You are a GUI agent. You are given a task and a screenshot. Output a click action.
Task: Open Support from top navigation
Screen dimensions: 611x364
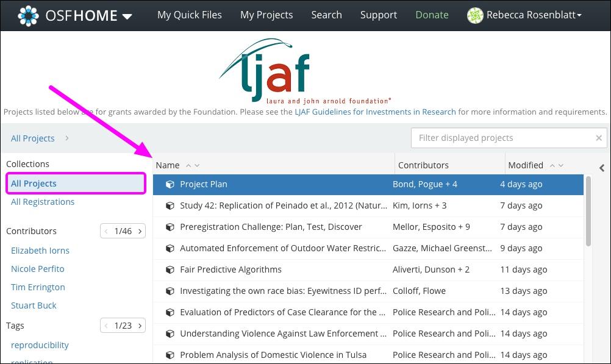tap(378, 15)
